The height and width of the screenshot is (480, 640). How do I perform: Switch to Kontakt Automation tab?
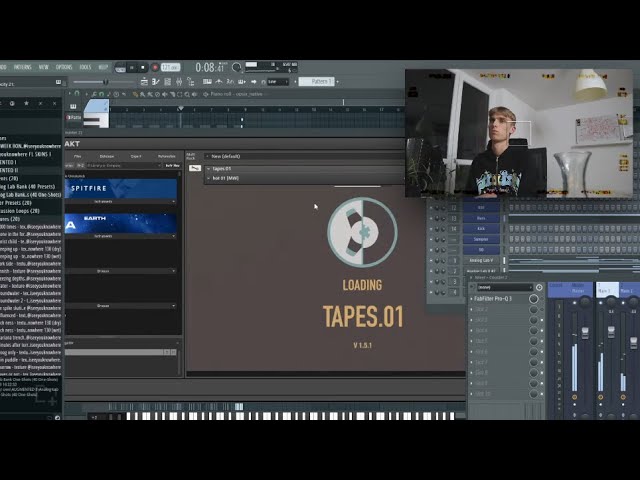pos(167,156)
